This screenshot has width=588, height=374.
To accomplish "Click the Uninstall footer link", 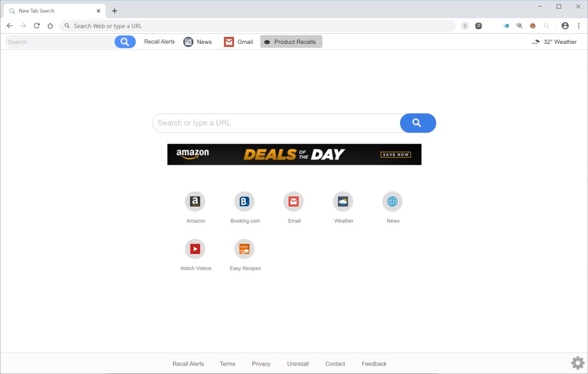I will pos(298,364).
